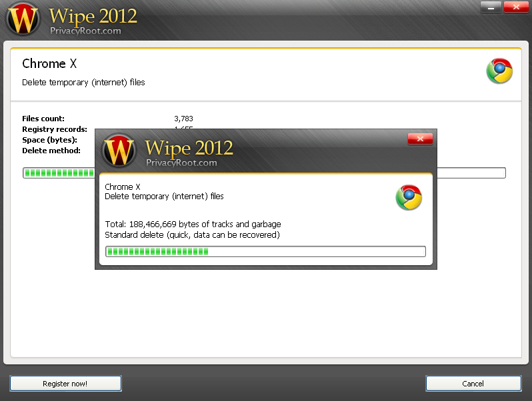Click the Chrome X heading in main window
The height and width of the screenshot is (401, 532).
pyautogui.click(x=49, y=64)
